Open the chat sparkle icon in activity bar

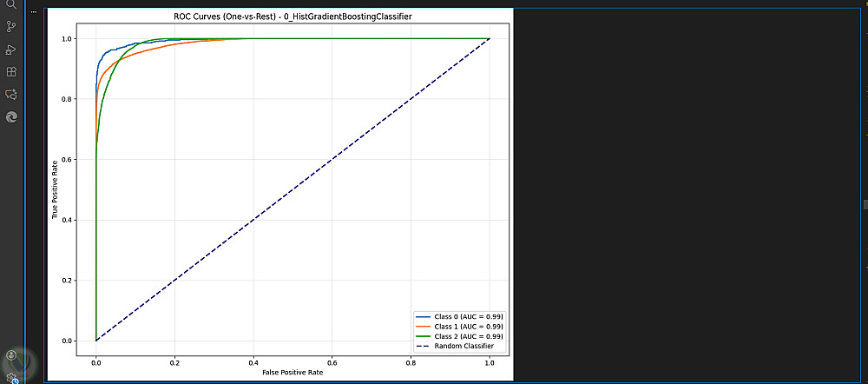[x=11, y=94]
